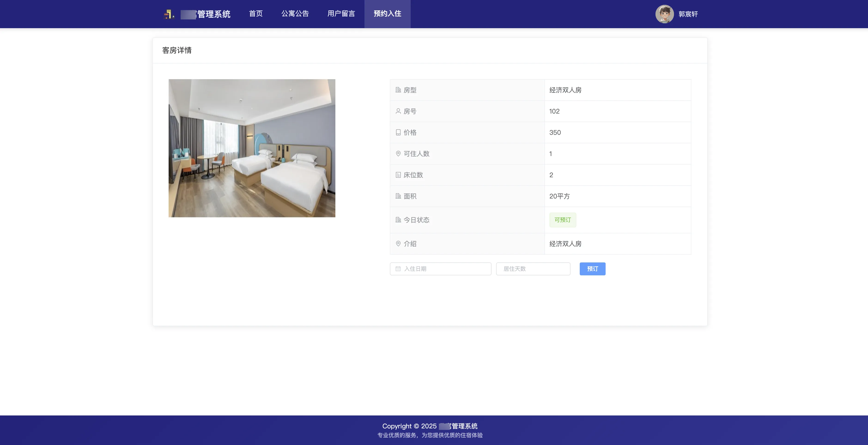Click the document icon beside 床位数

click(398, 175)
